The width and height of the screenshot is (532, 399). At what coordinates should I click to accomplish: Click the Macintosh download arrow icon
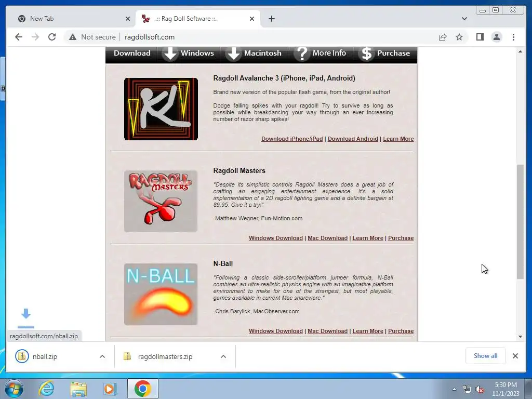point(233,54)
